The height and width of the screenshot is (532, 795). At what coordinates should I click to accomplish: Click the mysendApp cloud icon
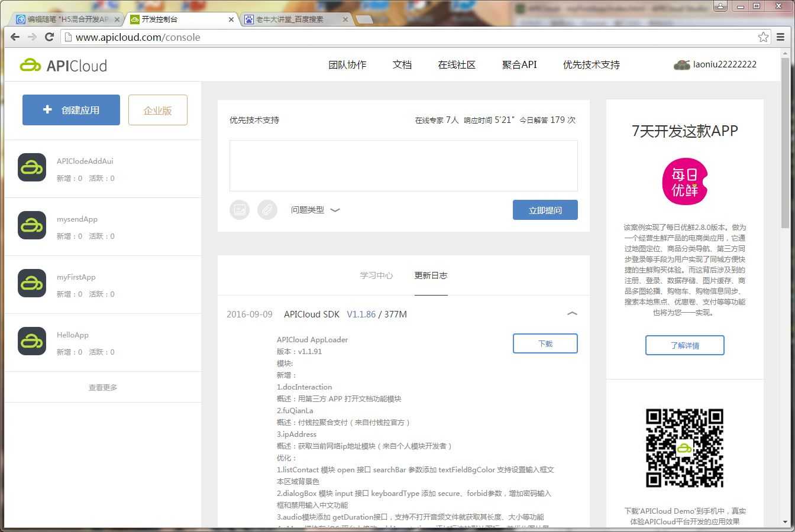point(31,225)
